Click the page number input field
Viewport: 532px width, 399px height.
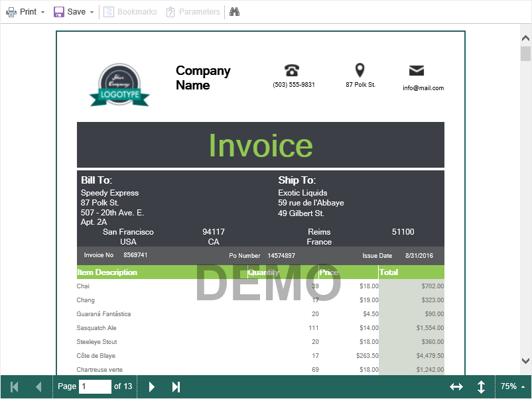[x=95, y=386]
